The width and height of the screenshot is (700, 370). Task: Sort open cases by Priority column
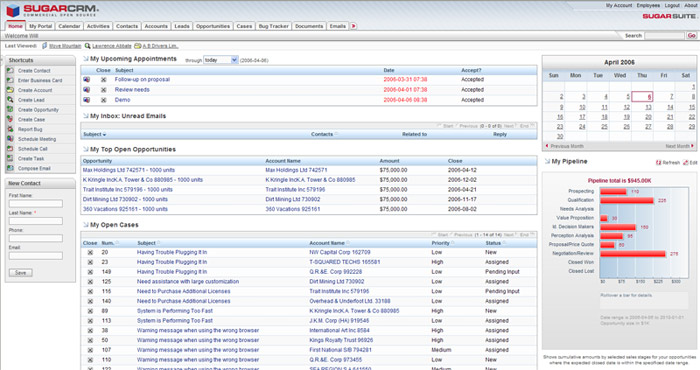coord(442,243)
